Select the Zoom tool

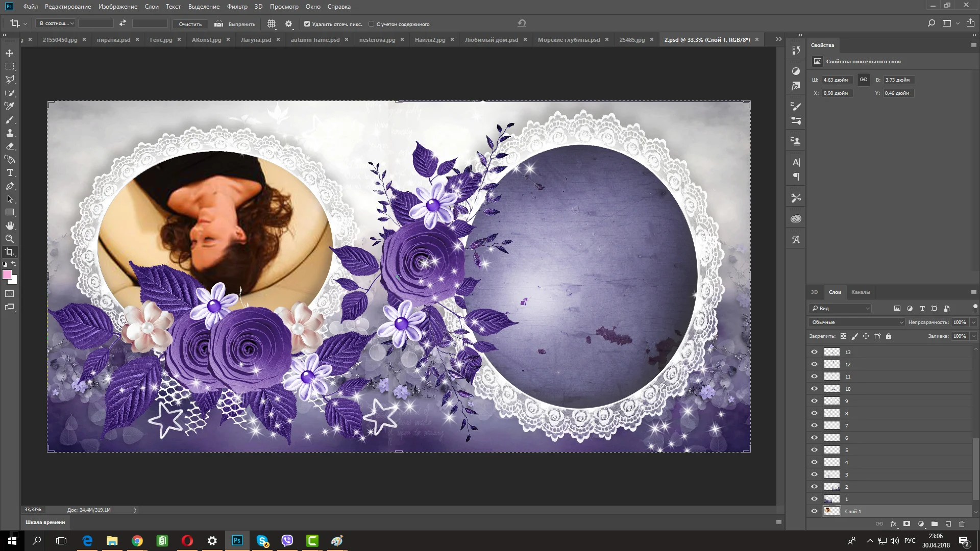10,239
